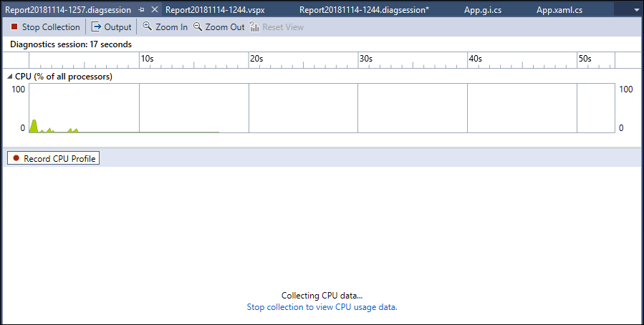Click the 10s marker on timeline ruler
The image size is (644, 325).
click(x=147, y=59)
